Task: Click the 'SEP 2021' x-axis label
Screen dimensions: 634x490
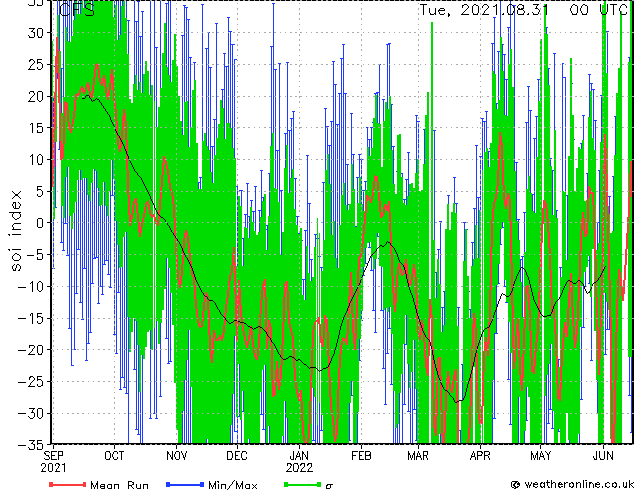Action: point(53,462)
